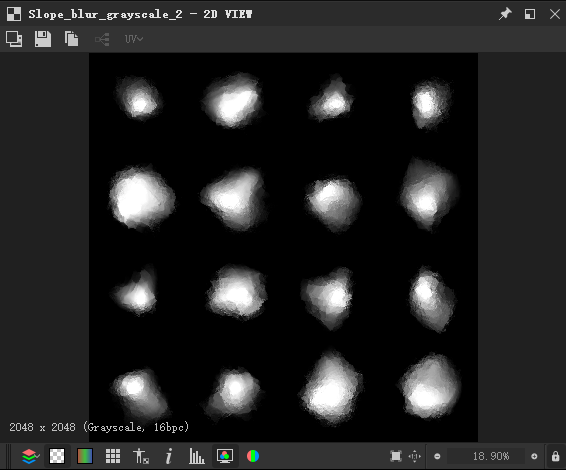
Task: Click the RGB color channels circle icon
Action: pos(253,456)
